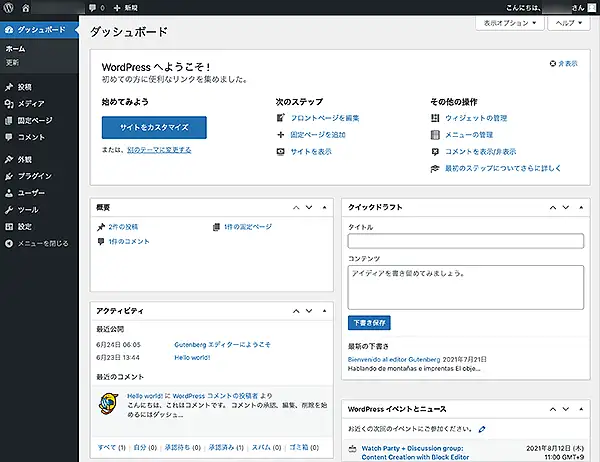The height and width of the screenshot is (462, 600).
Task: Filter comments by スパム (0)
Action: click(x=266, y=447)
